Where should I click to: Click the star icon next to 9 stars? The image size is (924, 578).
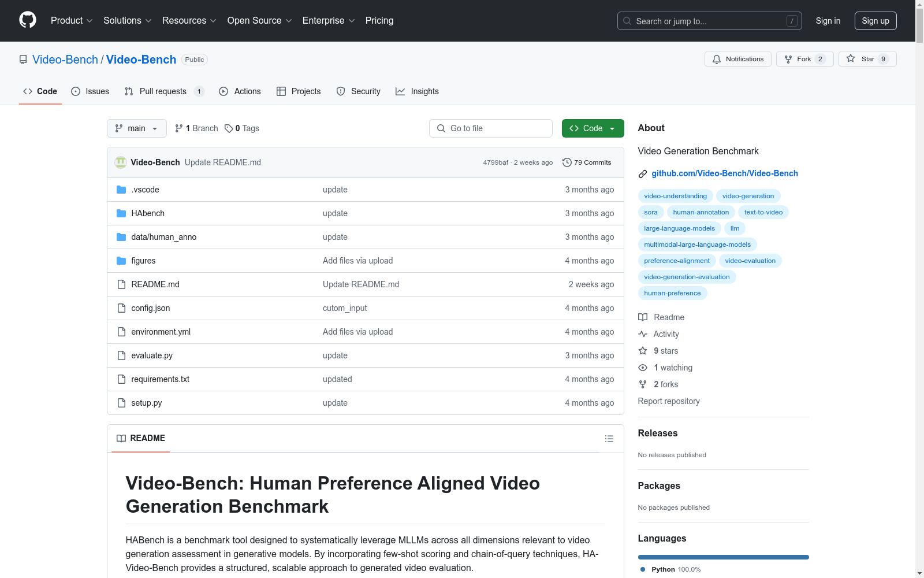click(643, 351)
